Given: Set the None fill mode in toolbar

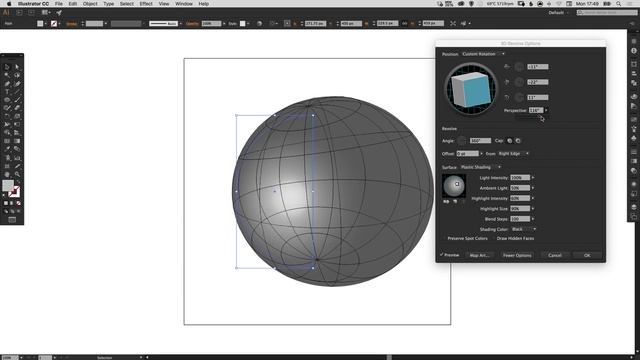Looking at the screenshot, I should [18, 203].
